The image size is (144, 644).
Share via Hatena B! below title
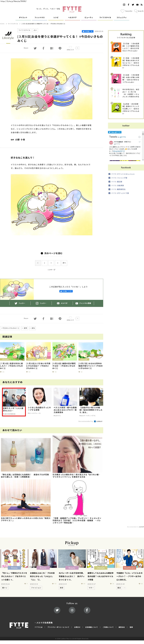click(52, 48)
